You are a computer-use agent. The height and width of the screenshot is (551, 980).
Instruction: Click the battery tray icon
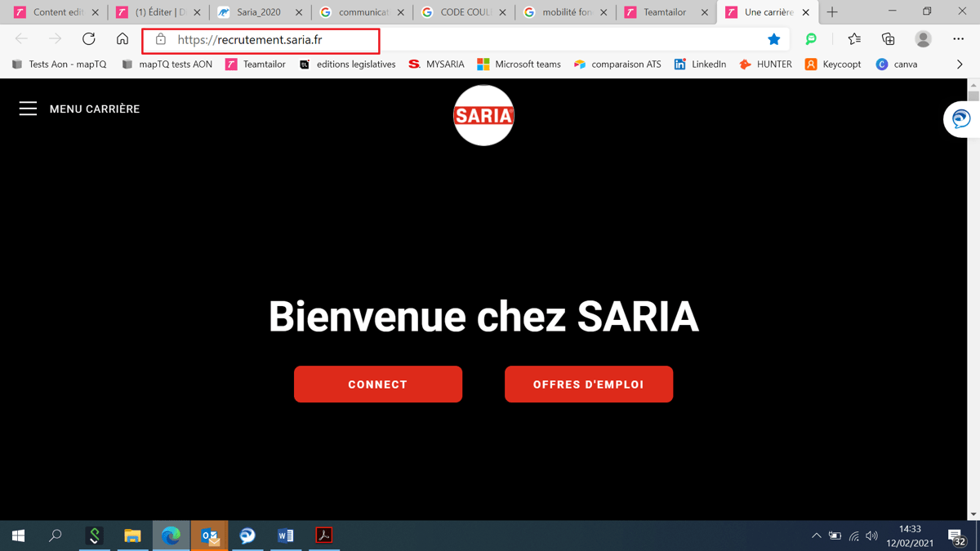pos(835,536)
